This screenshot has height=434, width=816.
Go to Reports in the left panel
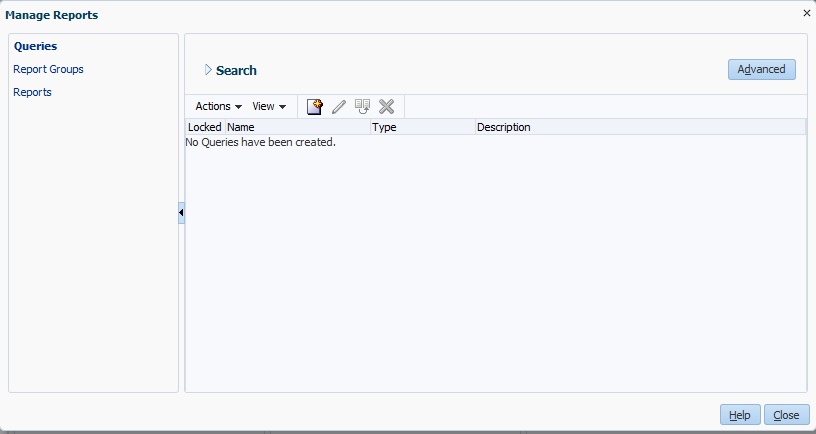pyautogui.click(x=32, y=92)
